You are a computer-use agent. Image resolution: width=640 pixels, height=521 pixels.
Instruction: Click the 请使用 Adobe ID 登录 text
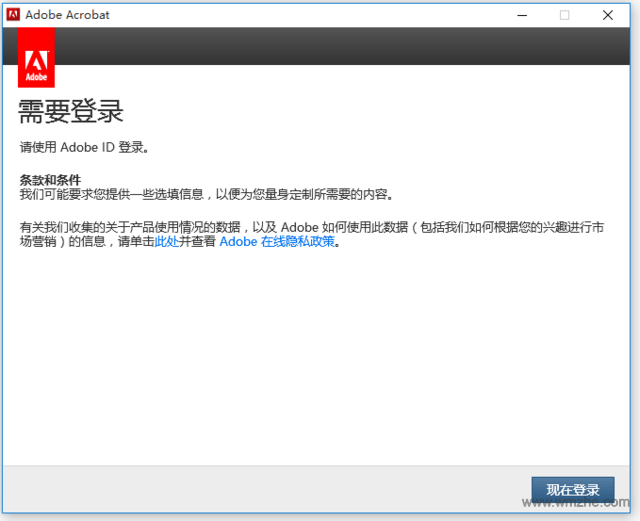pyautogui.click(x=84, y=147)
